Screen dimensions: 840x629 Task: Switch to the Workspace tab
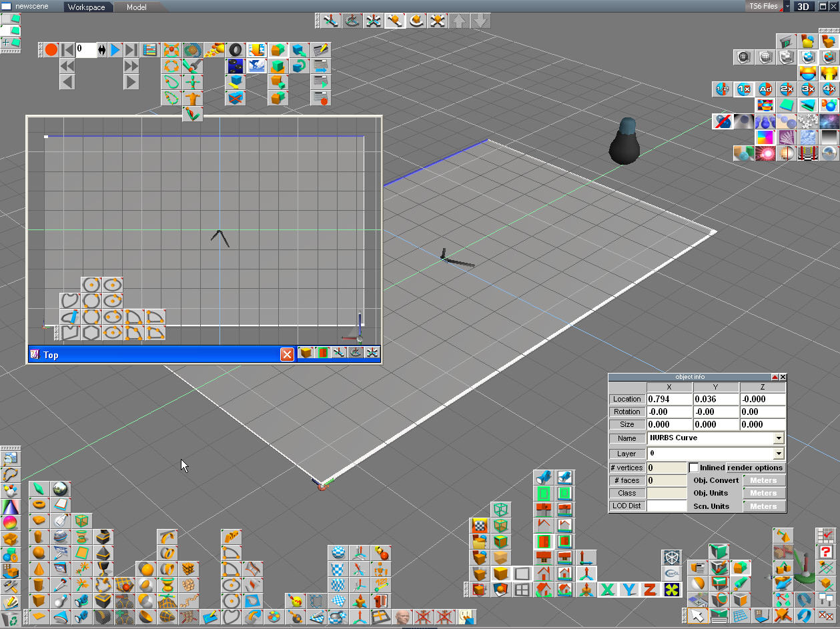pyautogui.click(x=86, y=7)
